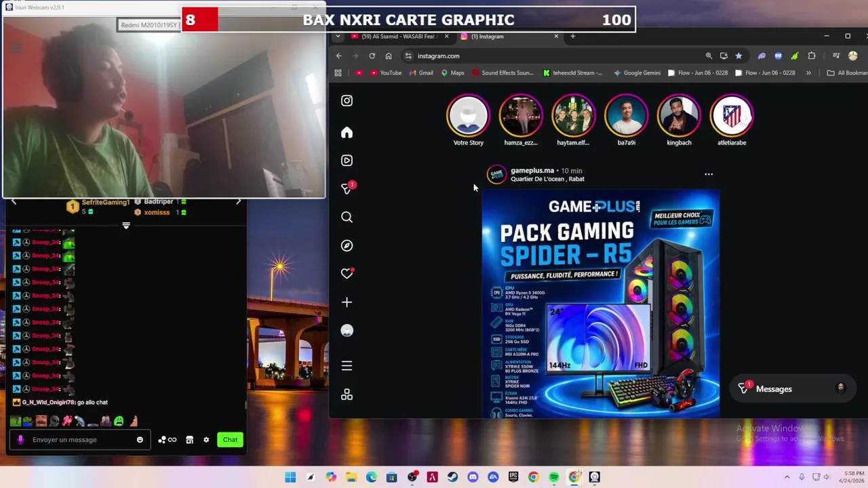Open Sound Effects Soundboard bookmark

[502, 73]
